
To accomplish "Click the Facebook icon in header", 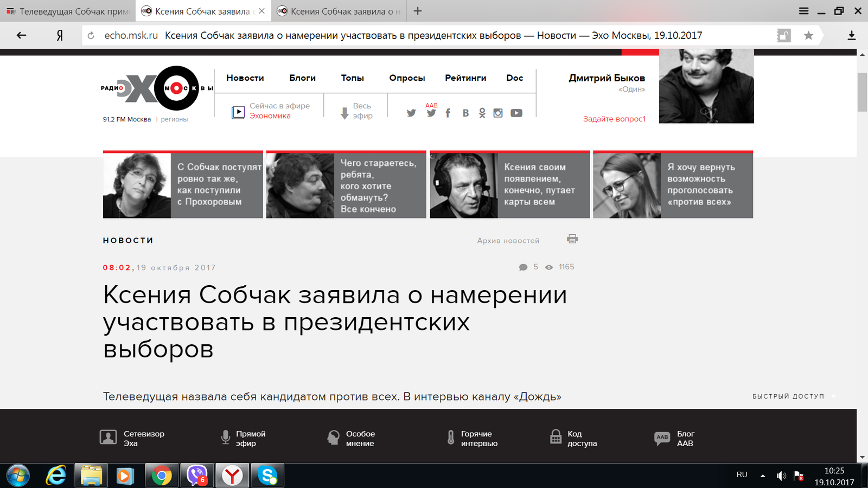I will pos(448,113).
